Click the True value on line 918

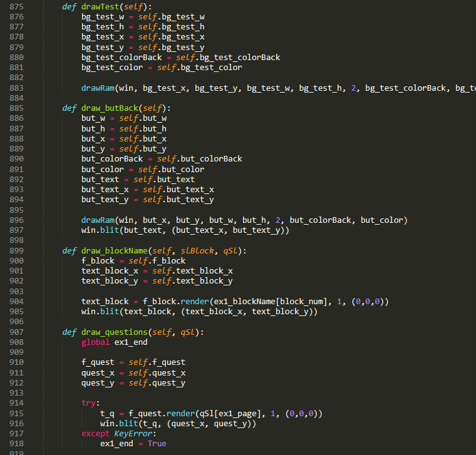coord(157,444)
